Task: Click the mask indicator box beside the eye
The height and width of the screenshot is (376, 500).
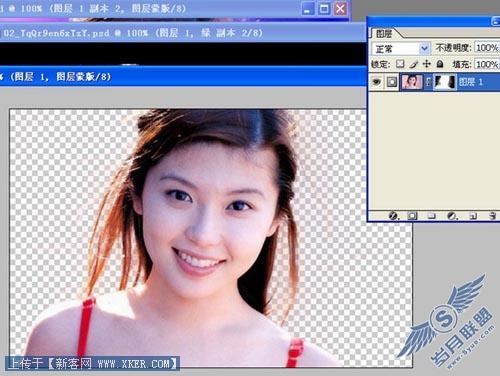Action: click(392, 82)
